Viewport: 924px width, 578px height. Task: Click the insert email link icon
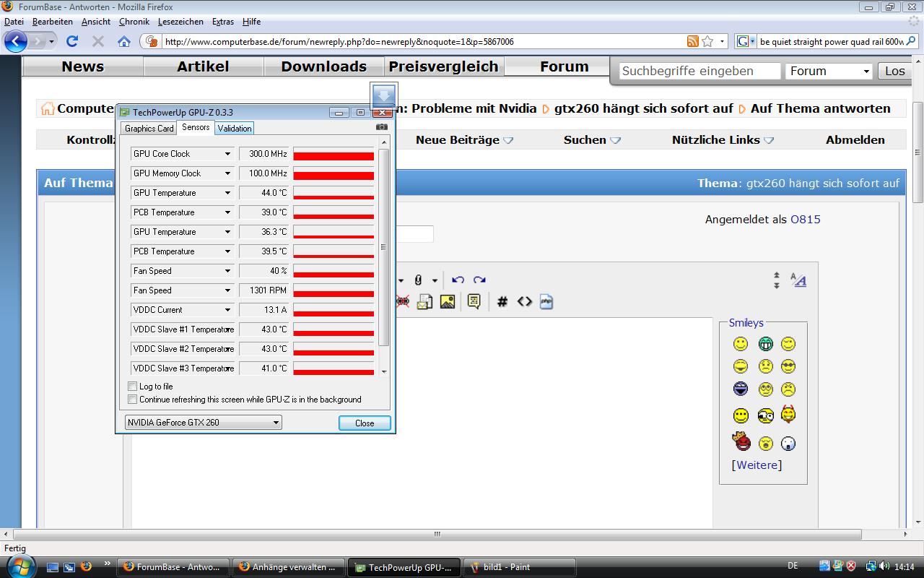click(x=424, y=302)
